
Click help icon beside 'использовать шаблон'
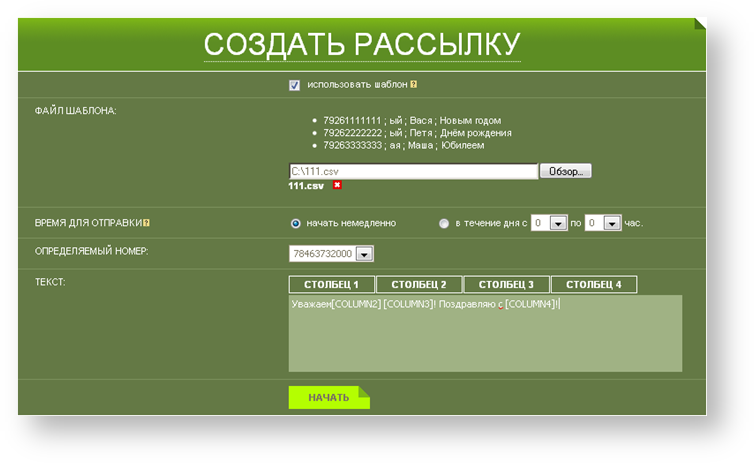414,85
